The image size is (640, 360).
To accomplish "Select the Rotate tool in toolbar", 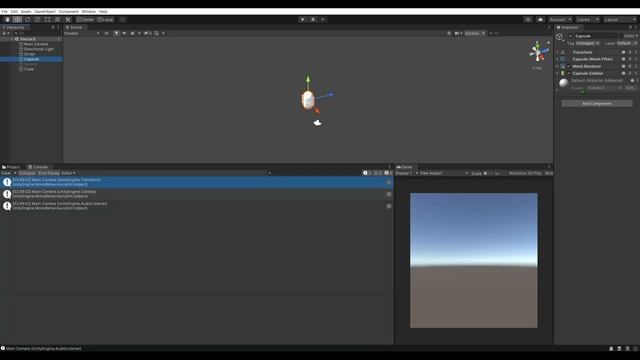I will coord(27,20).
